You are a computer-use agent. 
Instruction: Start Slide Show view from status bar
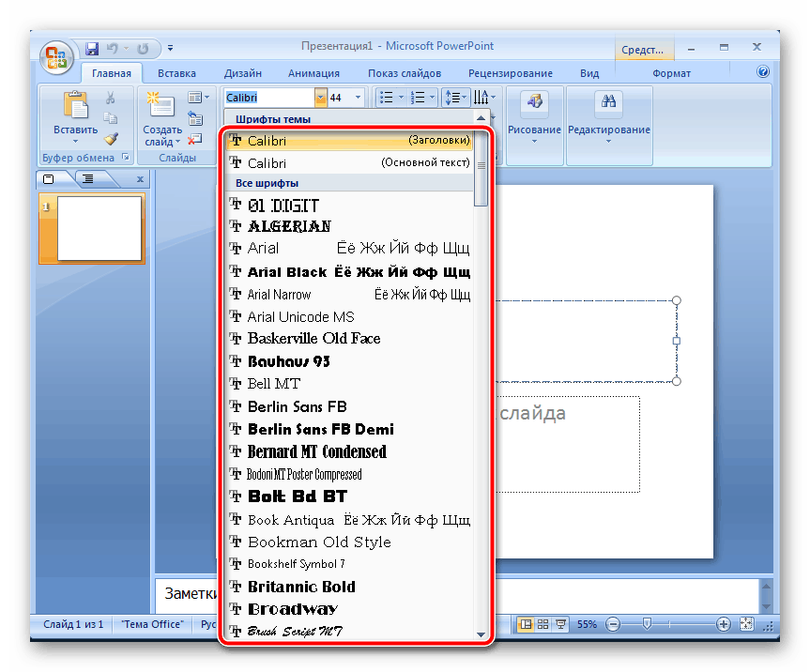(x=560, y=624)
